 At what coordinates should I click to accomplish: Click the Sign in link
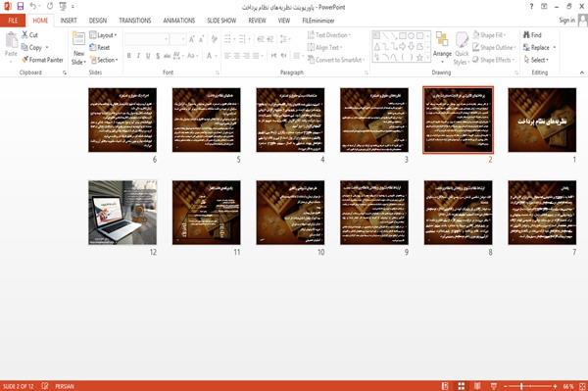click(566, 21)
